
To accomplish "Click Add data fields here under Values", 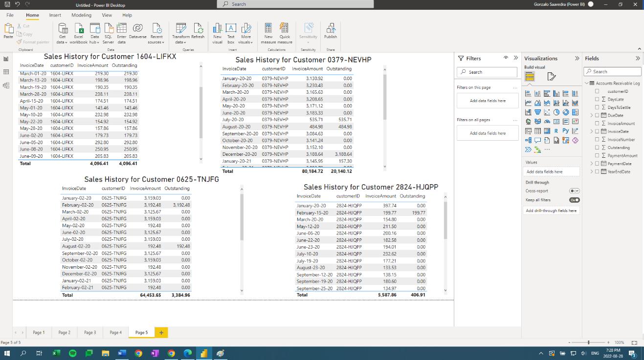I will click(x=552, y=172).
